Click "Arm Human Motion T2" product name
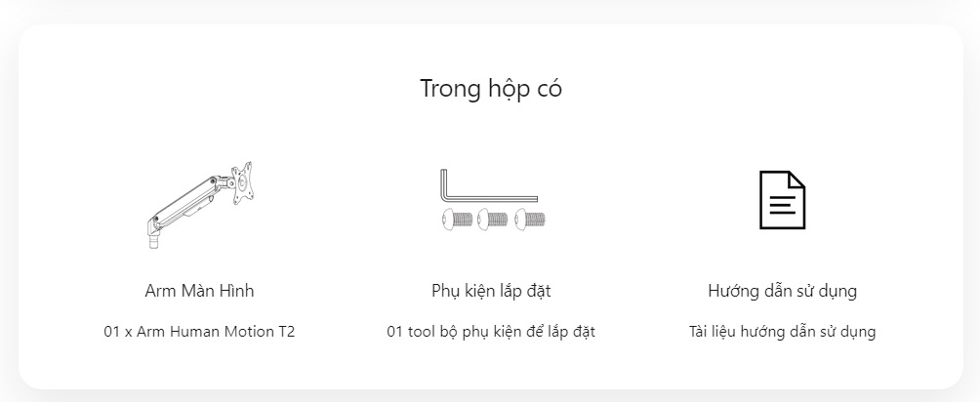The image size is (980, 402). click(216, 332)
